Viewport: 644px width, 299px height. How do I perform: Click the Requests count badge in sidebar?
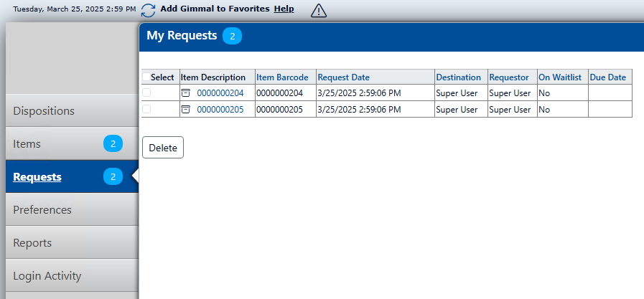[x=113, y=176]
